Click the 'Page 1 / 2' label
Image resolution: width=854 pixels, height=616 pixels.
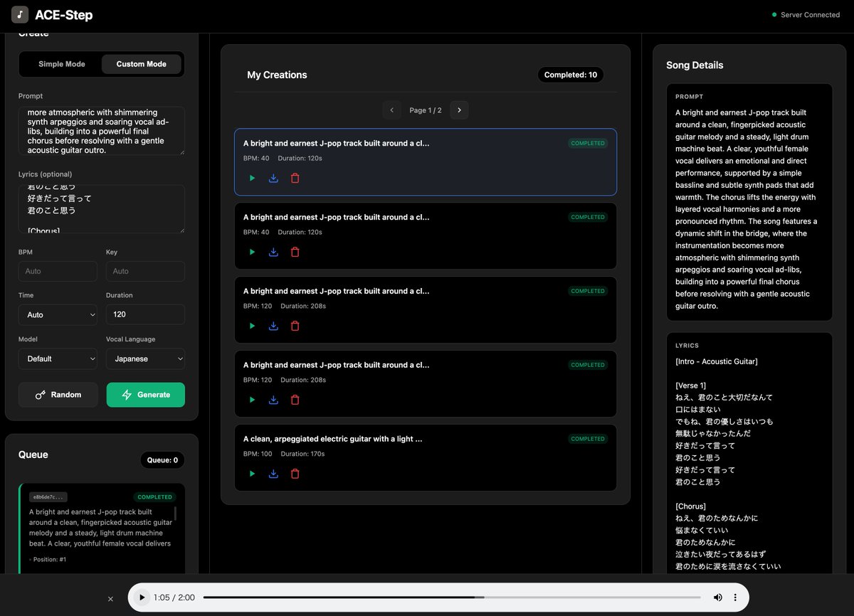tap(426, 110)
